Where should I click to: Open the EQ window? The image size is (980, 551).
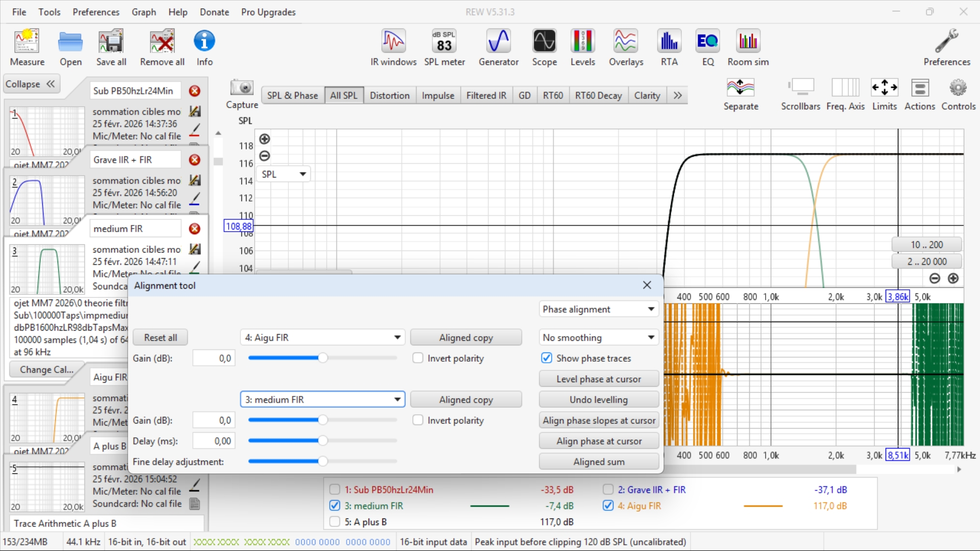(x=707, y=47)
